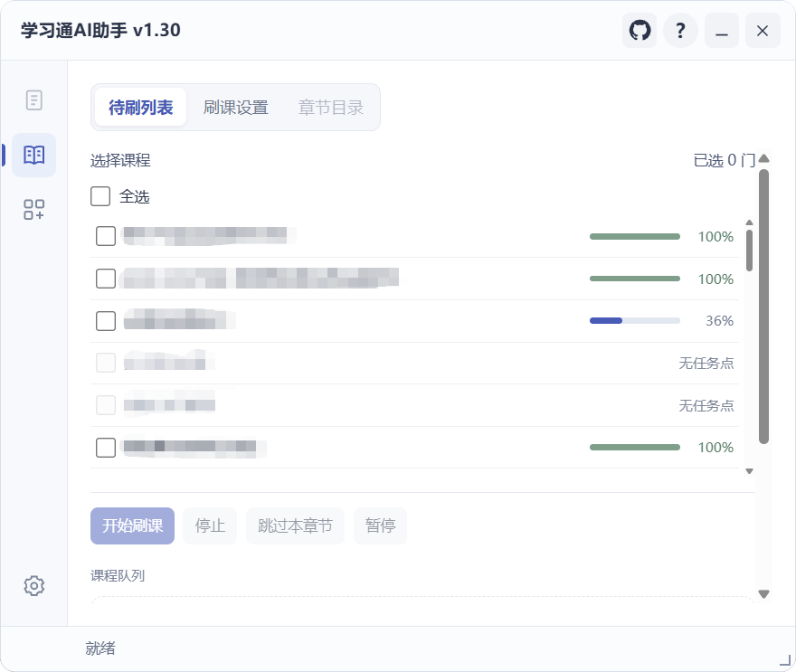The width and height of the screenshot is (796, 672).
Task: Click the second row green progress bar
Action: pyautogui.click(x=635, y=279)
